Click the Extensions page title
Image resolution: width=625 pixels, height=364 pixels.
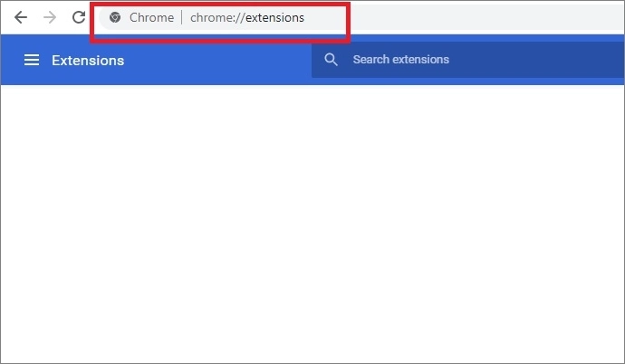pyautogui.click(x=88, y=61)
